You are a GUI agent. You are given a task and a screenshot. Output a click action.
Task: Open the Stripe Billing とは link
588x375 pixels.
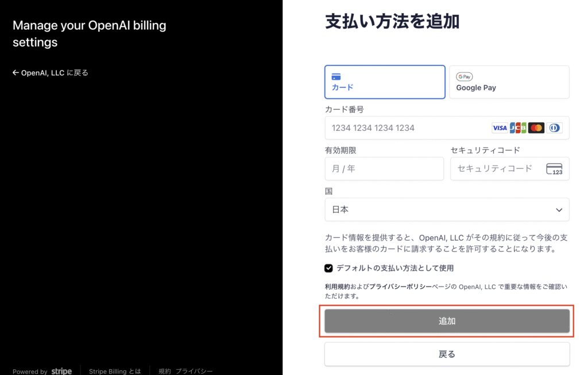click(x=115, y=371)
